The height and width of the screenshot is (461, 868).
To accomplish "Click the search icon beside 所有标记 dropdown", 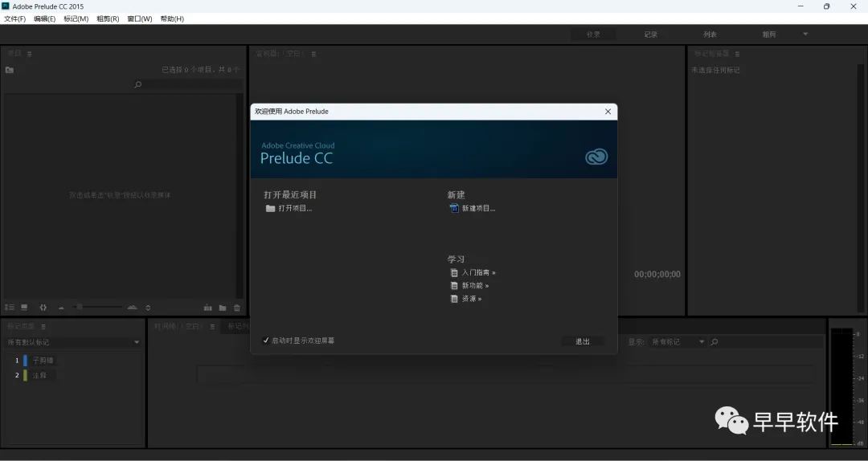I will 714,342.
